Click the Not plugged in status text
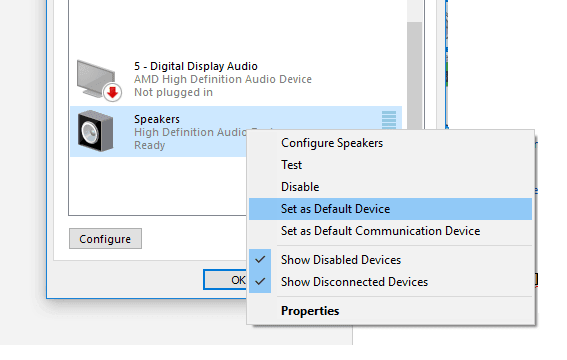 coord(173,93)
